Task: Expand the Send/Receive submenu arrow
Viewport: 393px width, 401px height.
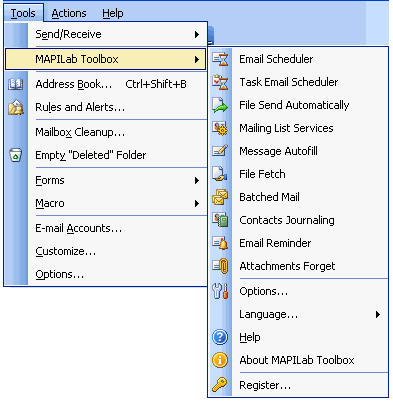Action: 197,34
